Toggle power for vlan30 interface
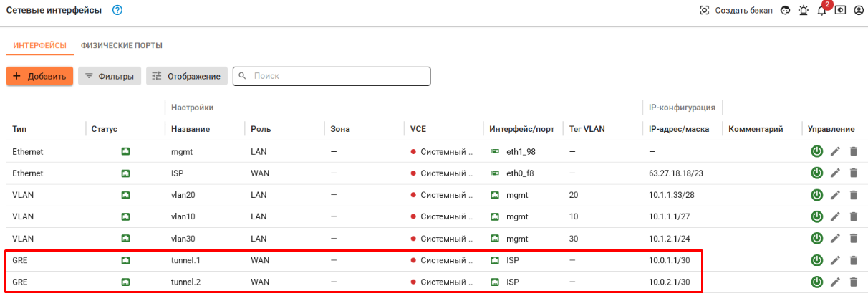 coord(816,239)
